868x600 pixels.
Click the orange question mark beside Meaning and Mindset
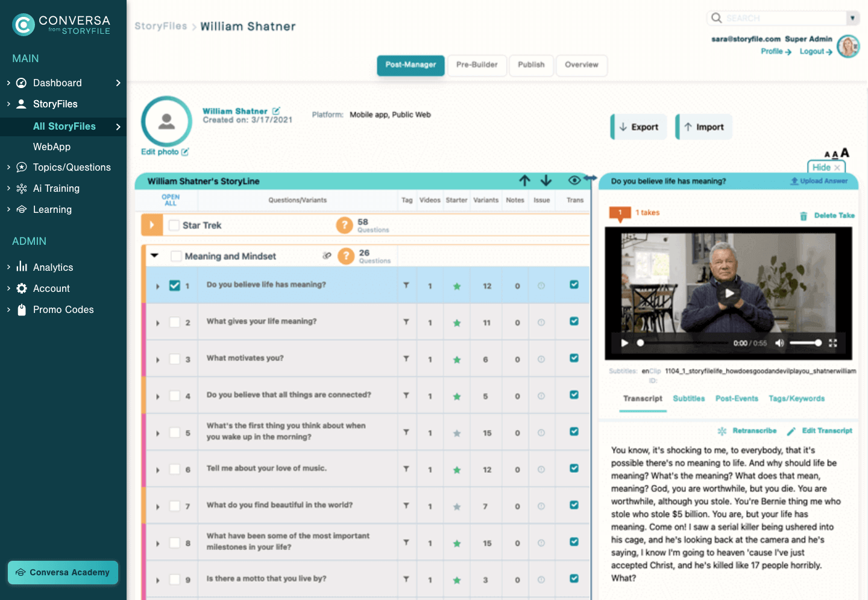[346, 256]
